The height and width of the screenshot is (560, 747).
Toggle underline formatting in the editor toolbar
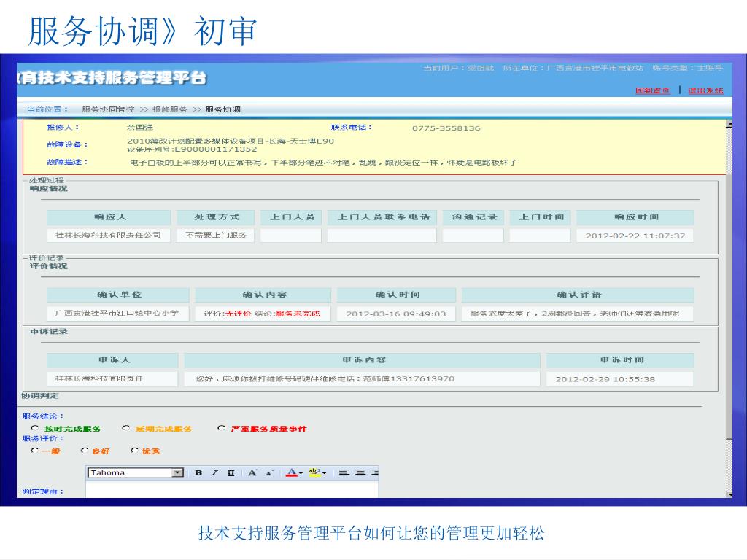[x=231, y=472]
